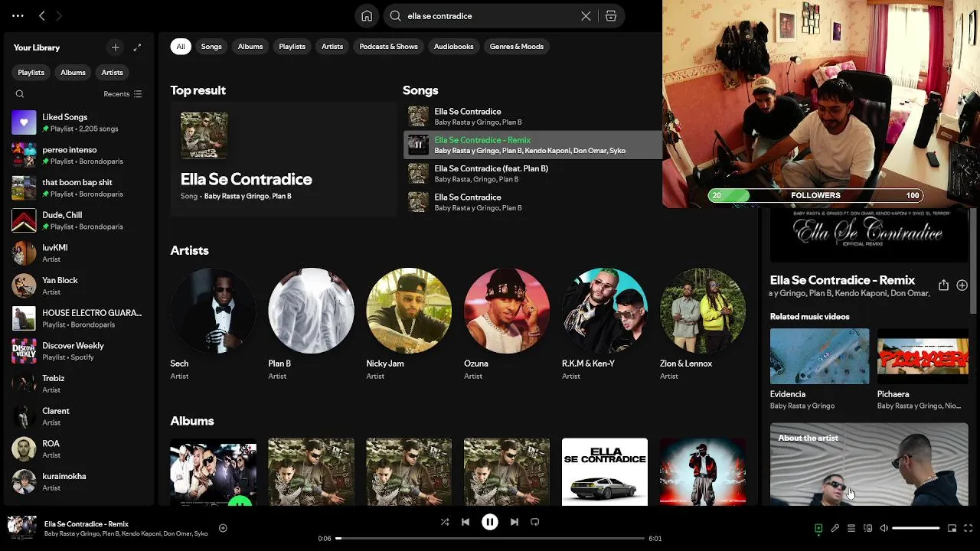This screenshot has height=551, width=980.
Task: Filter library by Playlists
Action: (31, 73)
